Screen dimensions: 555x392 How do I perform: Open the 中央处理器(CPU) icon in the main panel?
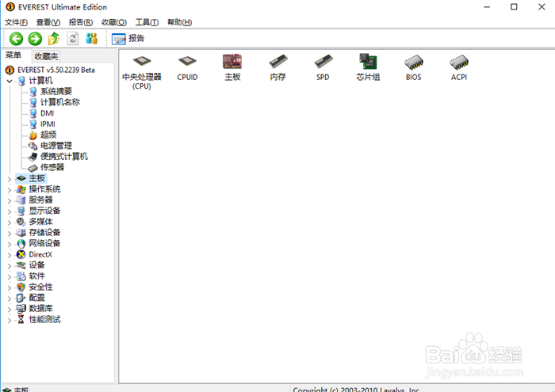tap(142, 72)
